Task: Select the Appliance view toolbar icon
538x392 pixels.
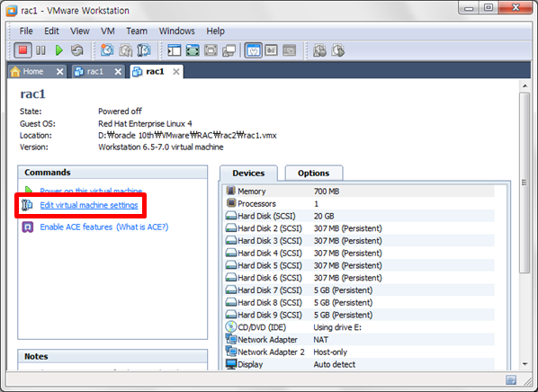Action: pyautogui.click(x=272, y=50)
